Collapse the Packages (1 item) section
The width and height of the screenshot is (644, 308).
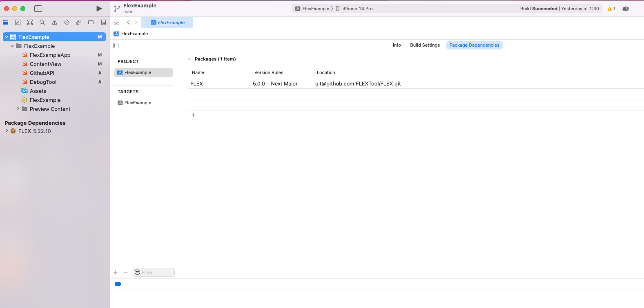tap(189, 59)
